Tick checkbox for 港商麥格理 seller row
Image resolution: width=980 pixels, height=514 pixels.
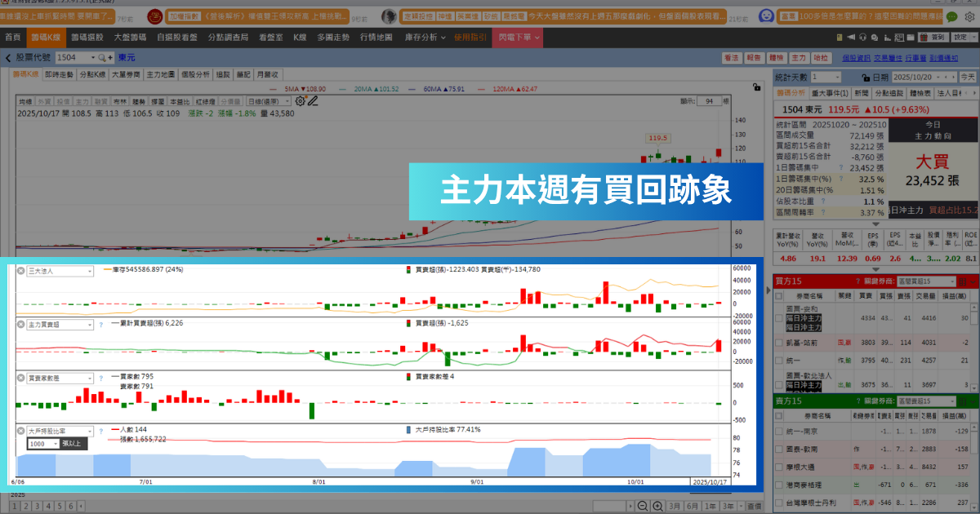pyautogui.click(x=780, y=485)
